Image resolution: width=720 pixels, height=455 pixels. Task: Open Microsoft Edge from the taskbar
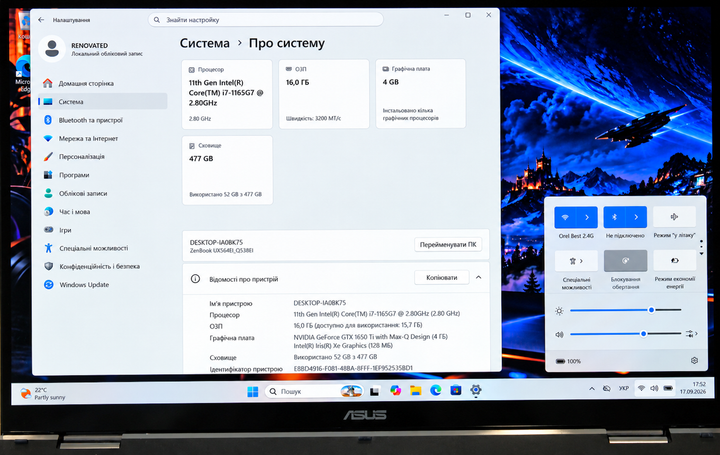(435, 390)
